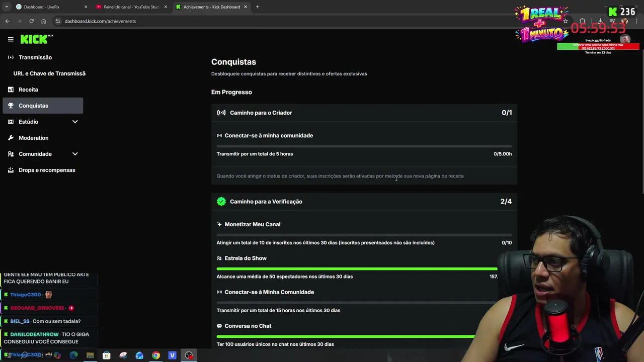
Task: Click the Estrela do Show green progress bar
Action: (x=357, y=269)
